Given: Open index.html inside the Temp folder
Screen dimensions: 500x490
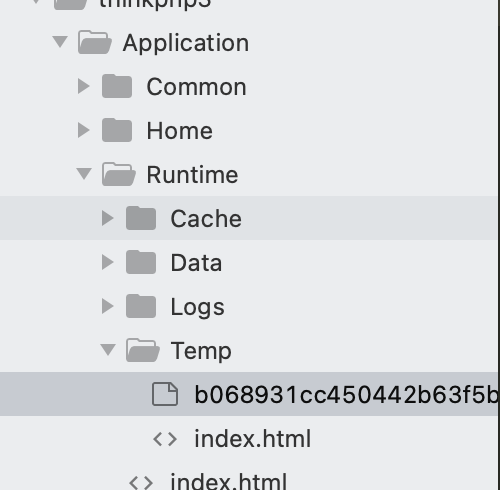Looking at the screenshot, I should [x=253, y=439].
